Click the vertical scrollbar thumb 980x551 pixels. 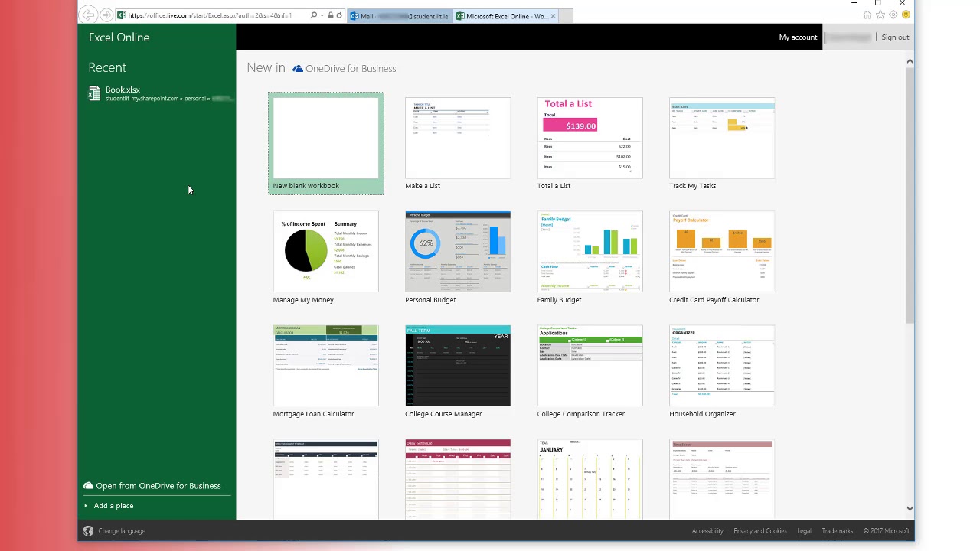click(x=910, y=195)
